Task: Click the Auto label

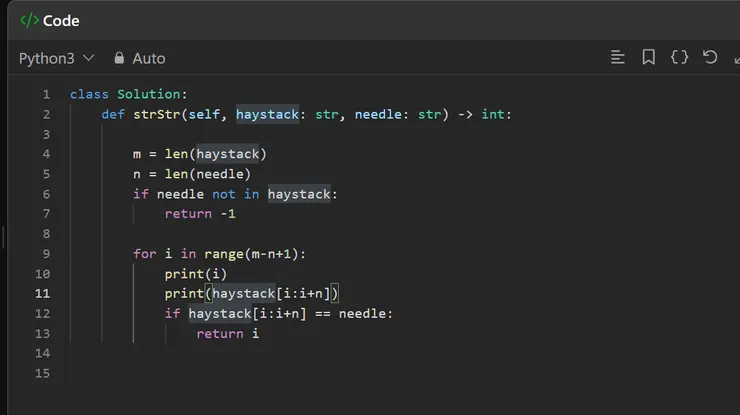Action: click(149, 58)
